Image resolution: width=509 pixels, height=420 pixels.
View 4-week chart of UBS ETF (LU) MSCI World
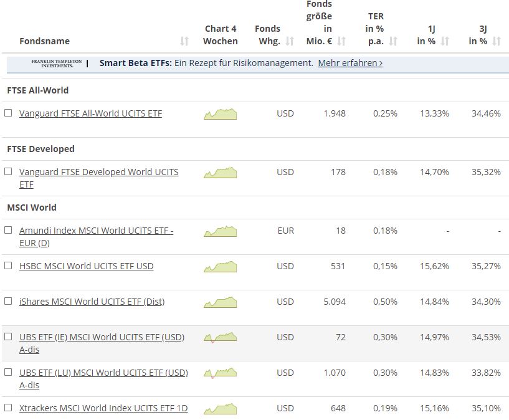[220, 373]
